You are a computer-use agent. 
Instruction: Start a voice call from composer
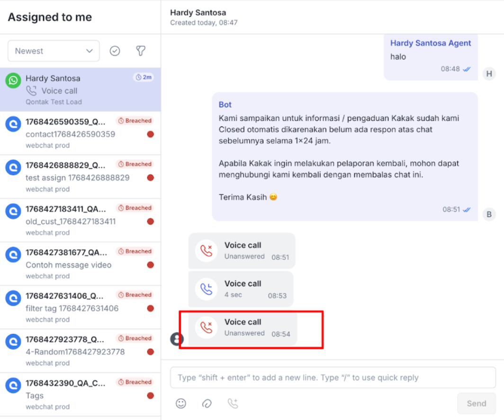[233, 403]
